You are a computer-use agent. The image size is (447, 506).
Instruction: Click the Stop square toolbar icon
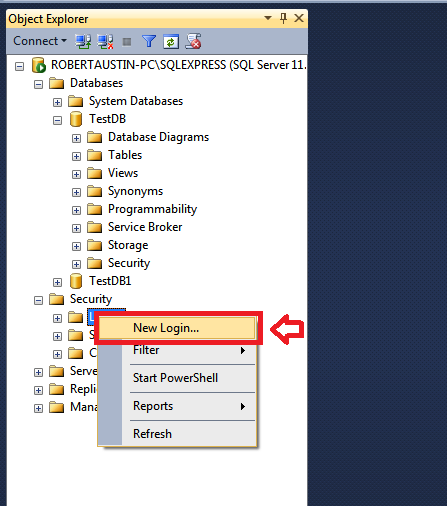127,42
